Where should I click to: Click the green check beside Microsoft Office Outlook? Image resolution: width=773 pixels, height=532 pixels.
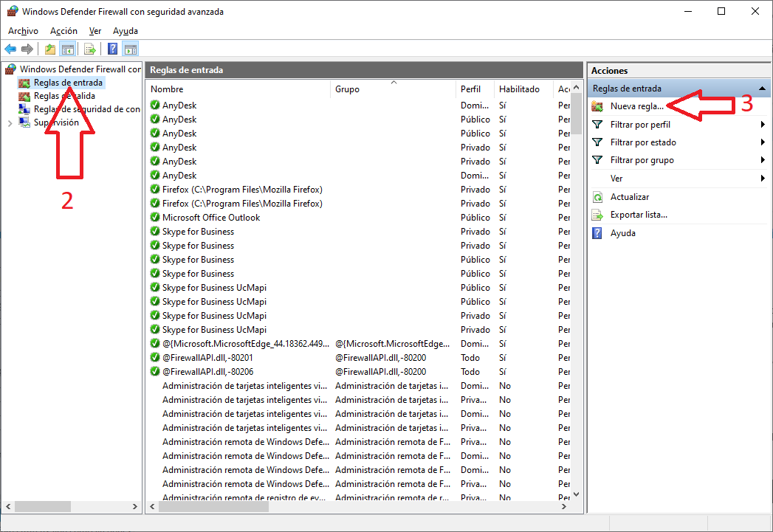pyautogui.click(x=155, y=217)
